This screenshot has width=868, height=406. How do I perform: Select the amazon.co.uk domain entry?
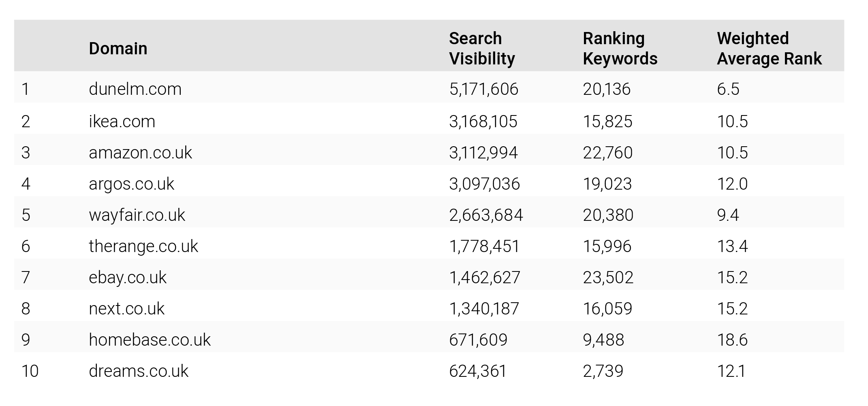[140, 153]
